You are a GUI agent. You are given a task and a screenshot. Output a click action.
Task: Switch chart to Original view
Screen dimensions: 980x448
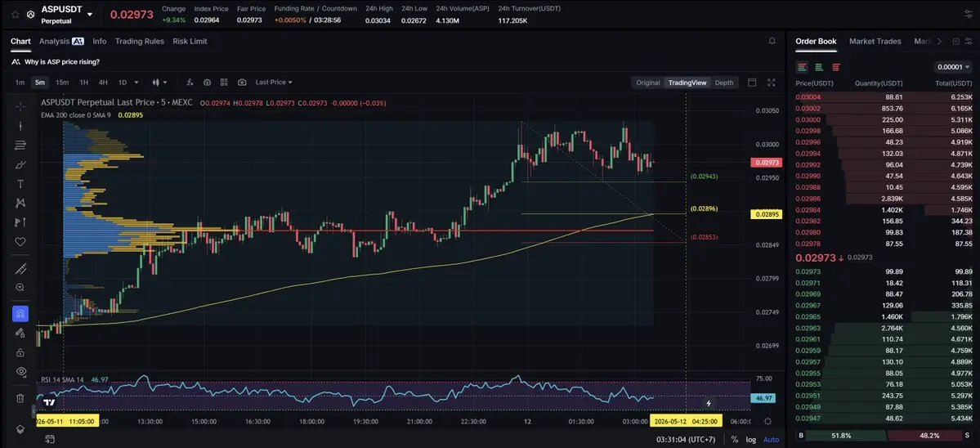coord(647,83)
